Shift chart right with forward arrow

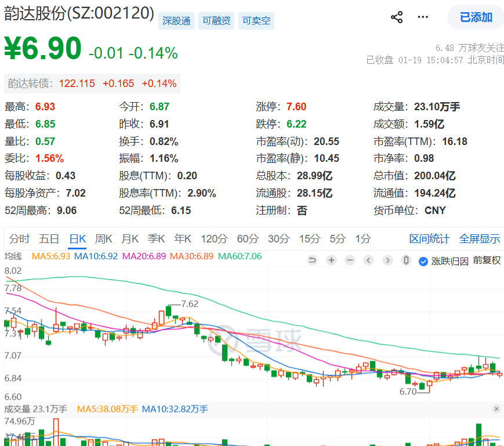[x=387, y=260]
